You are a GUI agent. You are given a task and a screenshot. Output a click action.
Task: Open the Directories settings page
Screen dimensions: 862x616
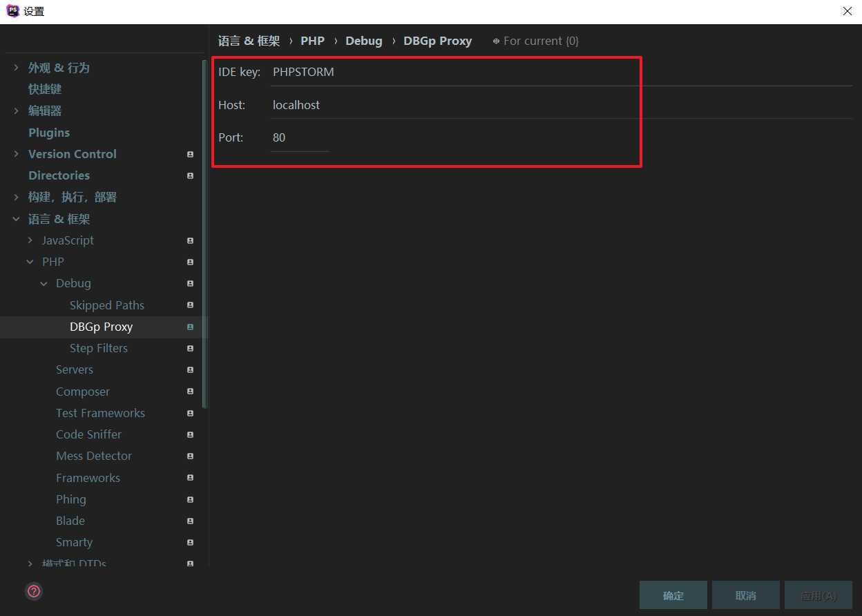point(59,175)
